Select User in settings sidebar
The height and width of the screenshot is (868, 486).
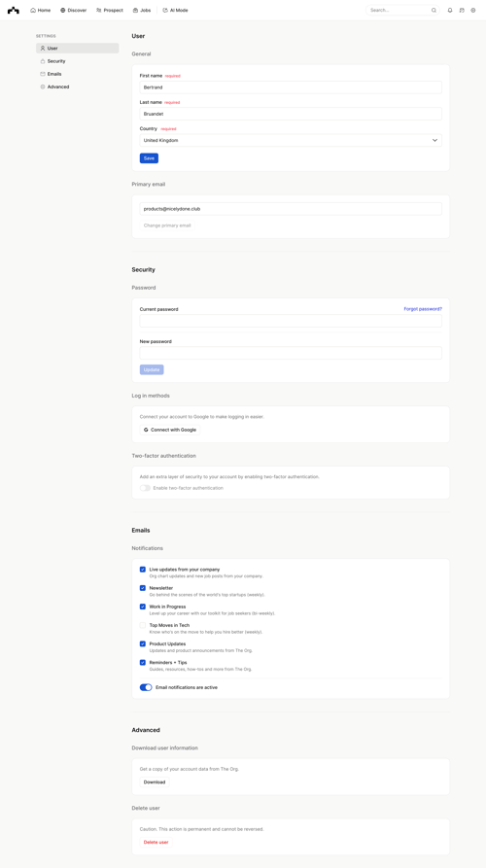78,49
